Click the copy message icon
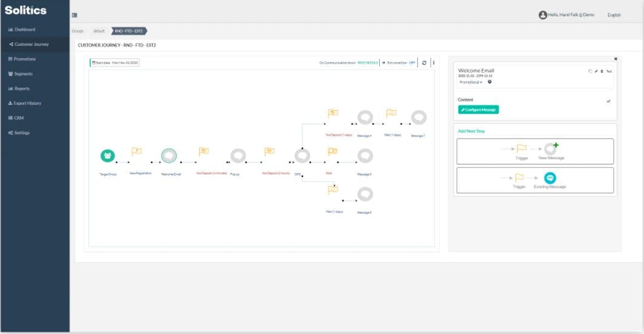The image size is (644, 334). click(590, 71)
